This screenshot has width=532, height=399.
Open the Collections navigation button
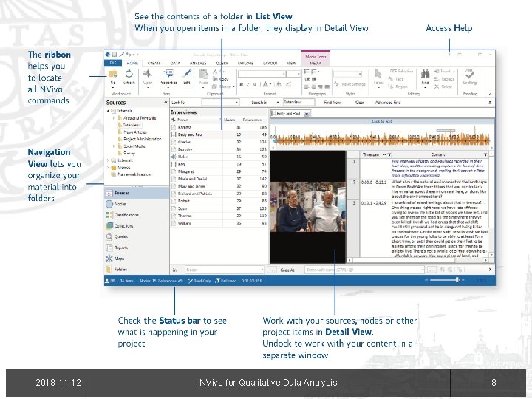point(137,225)
